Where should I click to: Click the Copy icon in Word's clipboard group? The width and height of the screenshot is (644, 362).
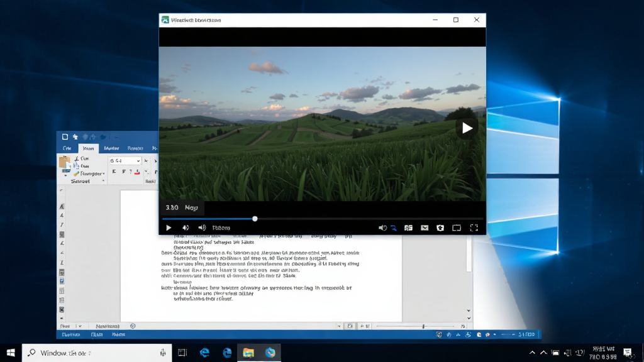[x=76, y=166]
